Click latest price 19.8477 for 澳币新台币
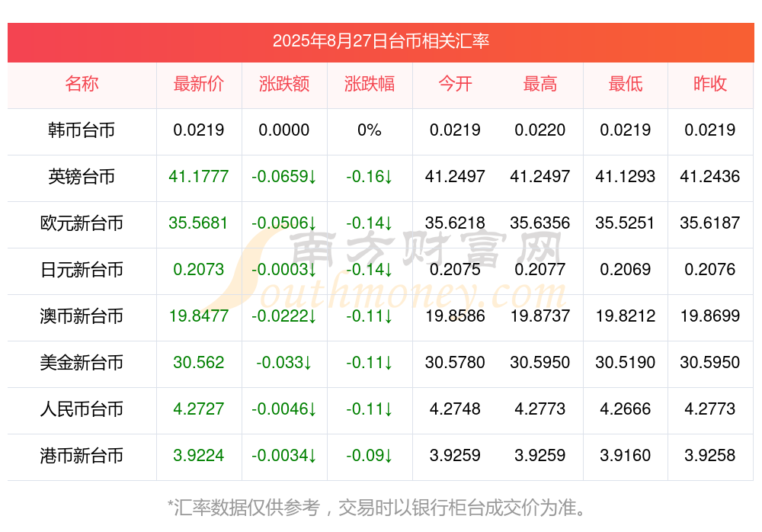 pyautogui.click(x=198, y=316)
